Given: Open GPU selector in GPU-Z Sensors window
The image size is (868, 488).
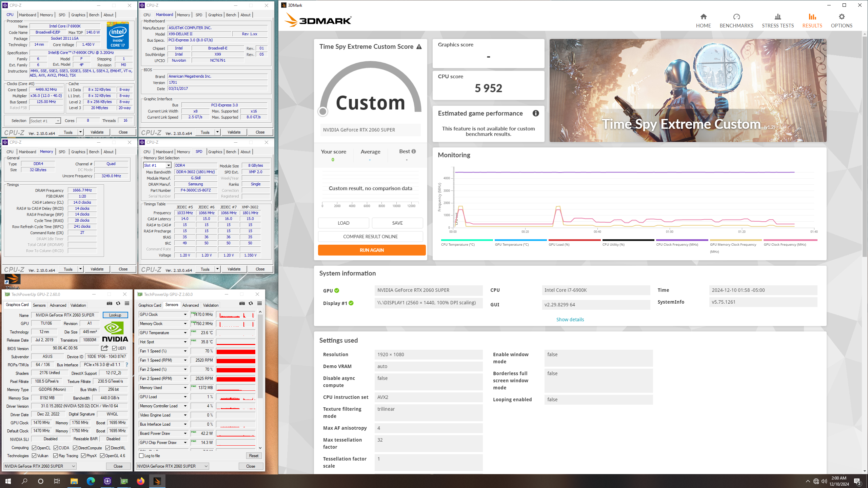Looking at the screenshot, I should click(x=173, y=466).
